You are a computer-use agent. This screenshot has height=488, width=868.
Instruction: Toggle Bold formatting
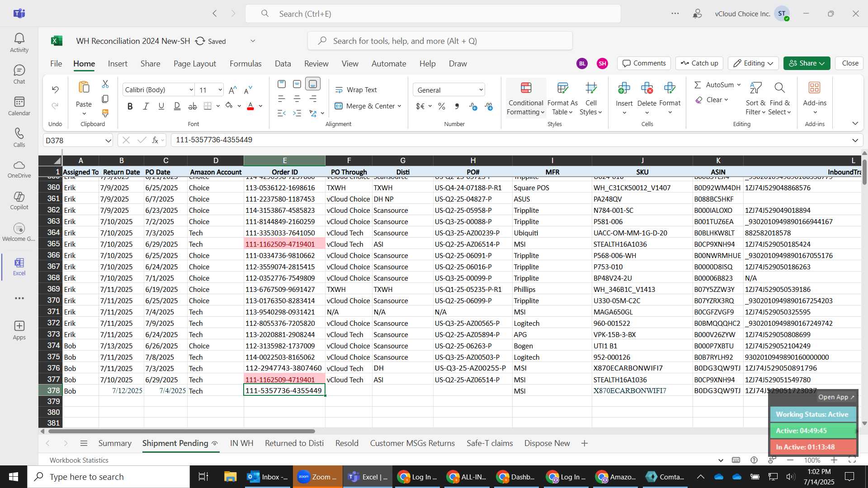(130, 106)
